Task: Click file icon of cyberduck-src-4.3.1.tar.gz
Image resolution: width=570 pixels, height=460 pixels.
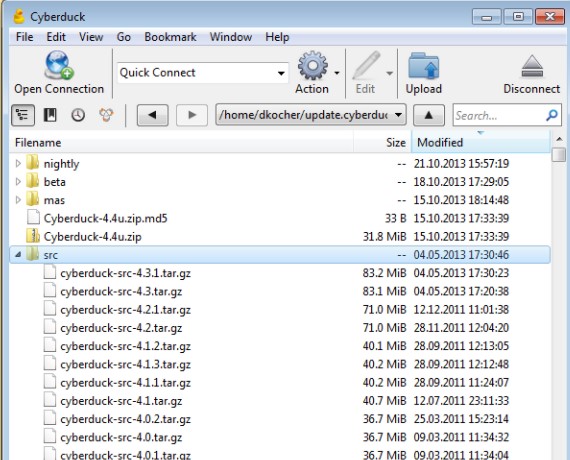Action: [x=50, y=272]
